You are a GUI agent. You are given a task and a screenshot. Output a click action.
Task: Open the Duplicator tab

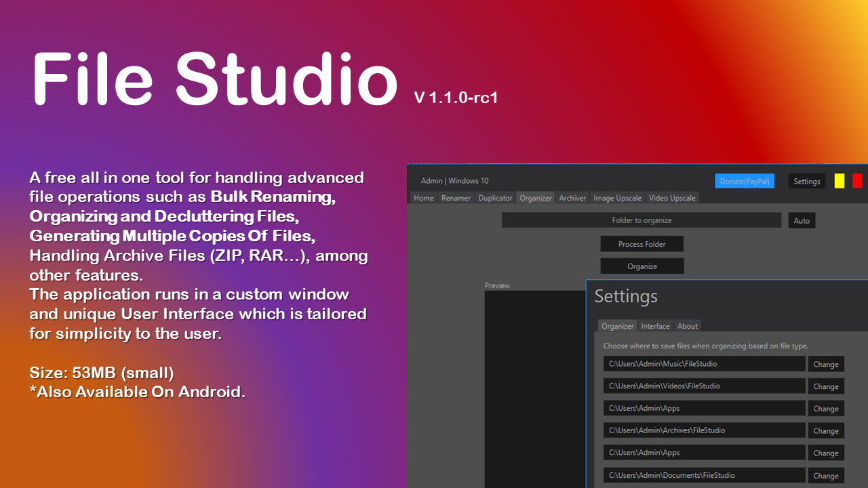point(495,198)
